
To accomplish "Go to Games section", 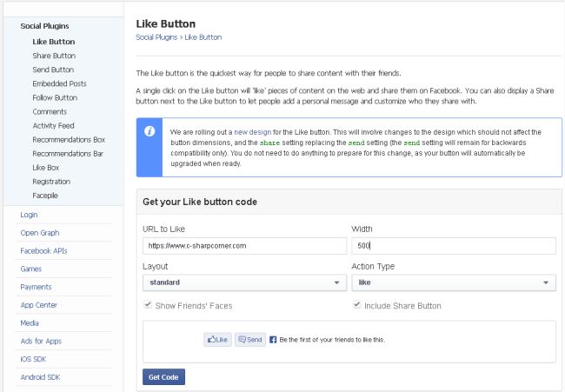I will click(x=31, y=269).
